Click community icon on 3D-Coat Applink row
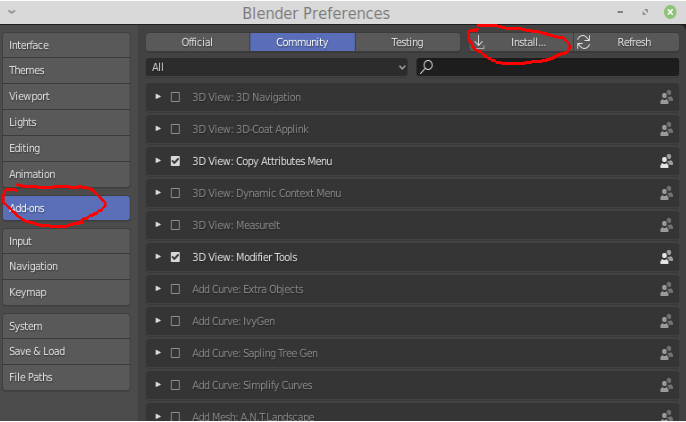The height and width of the screenshot is (422, 686). tap(666, 129)
